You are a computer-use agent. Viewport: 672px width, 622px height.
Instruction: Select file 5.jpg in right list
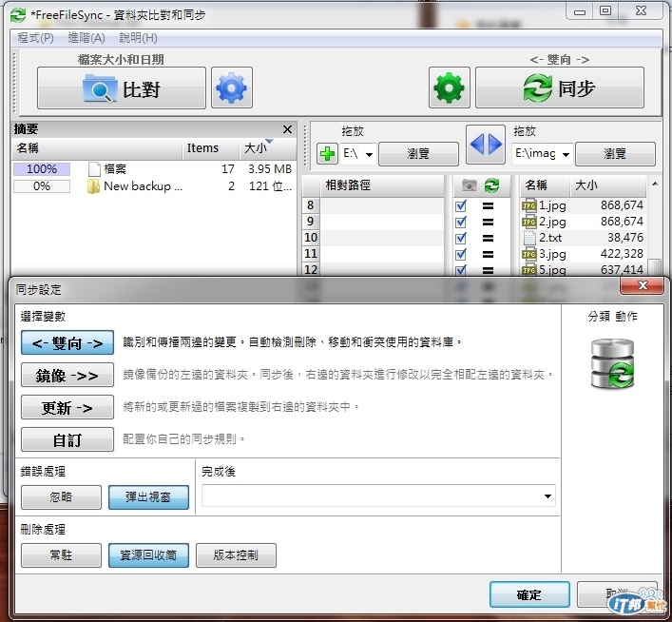pyautogui.click(x=583, y=270)
